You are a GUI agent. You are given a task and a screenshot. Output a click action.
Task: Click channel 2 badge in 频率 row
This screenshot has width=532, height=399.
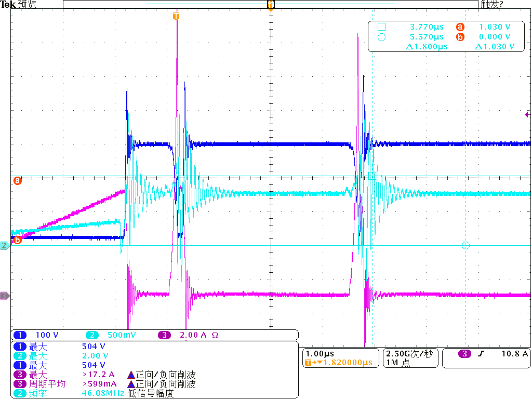click(x=20, y=393)
